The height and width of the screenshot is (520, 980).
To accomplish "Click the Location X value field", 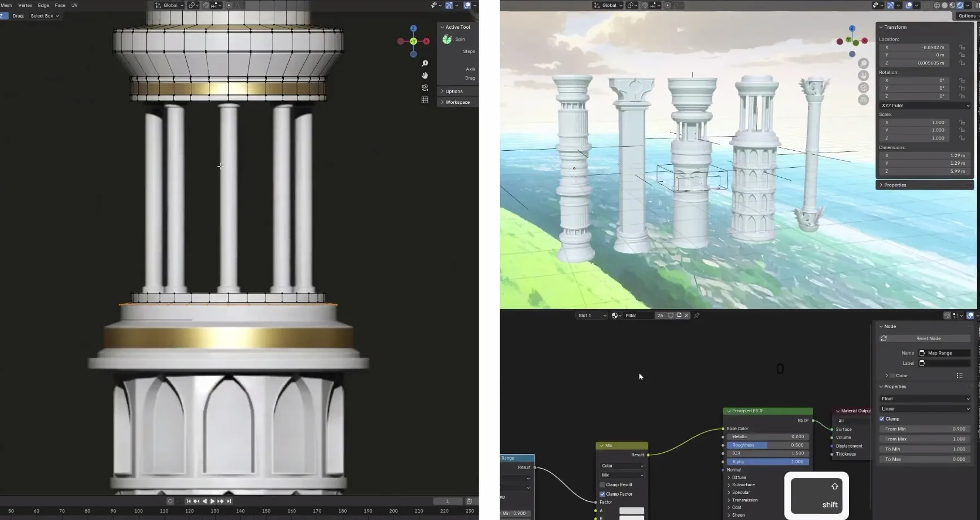I will [915, 47].
